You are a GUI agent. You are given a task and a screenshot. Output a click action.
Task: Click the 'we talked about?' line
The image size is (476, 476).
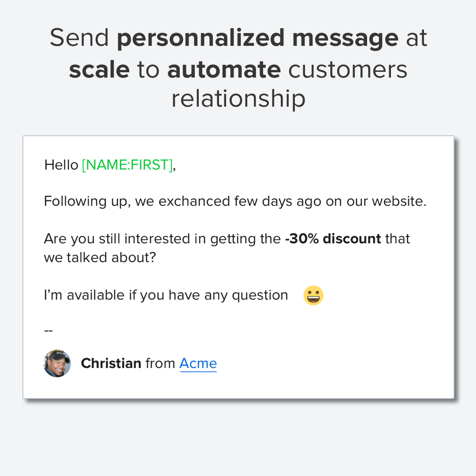(100, 257)
